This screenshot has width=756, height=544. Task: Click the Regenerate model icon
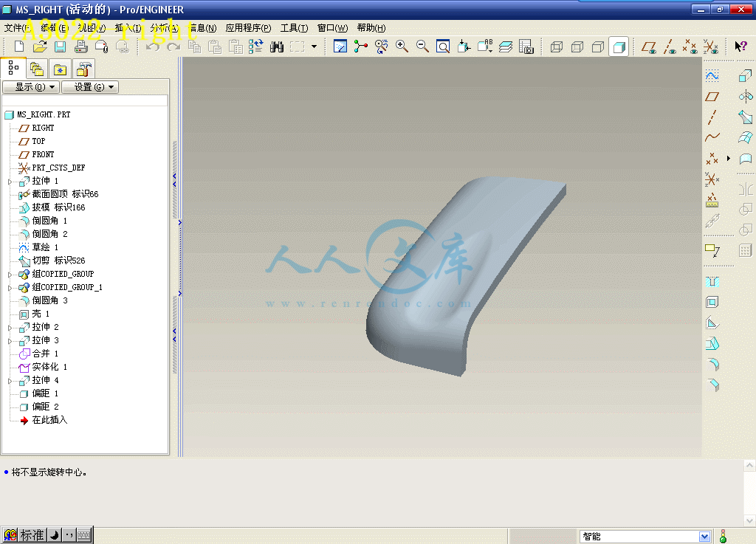click(x=255, y=47)
